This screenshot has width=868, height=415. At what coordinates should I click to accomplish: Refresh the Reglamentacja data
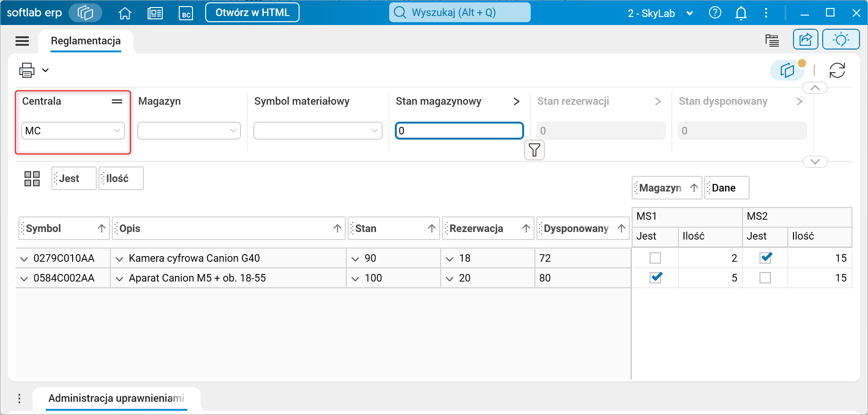pyautogui.click(x=837, y=70)
